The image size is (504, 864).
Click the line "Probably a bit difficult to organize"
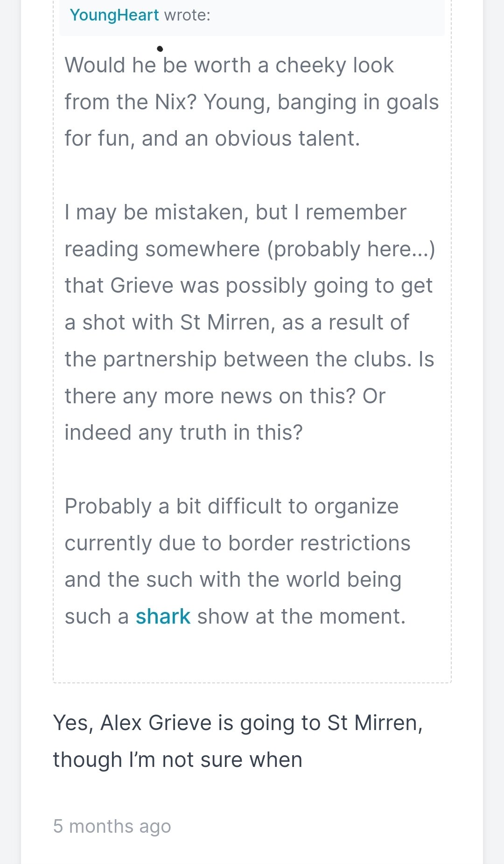click(x=231, y=506)
